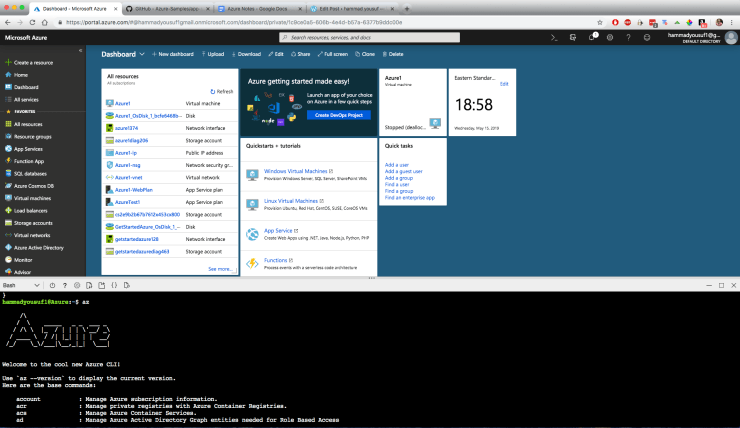This screenshot has width=740, height=428.
Task: Restart the Cloud Shell using the power icon
Action: (x=52, y=285)
